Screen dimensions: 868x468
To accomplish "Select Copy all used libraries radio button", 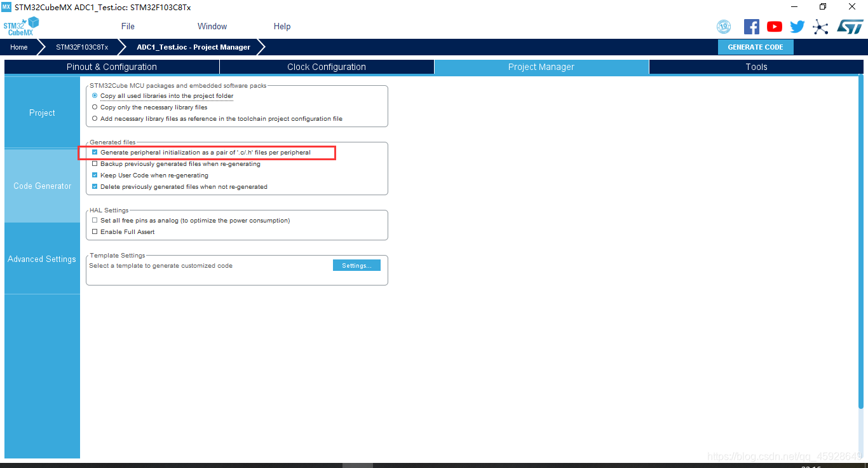I will point(95,96).
